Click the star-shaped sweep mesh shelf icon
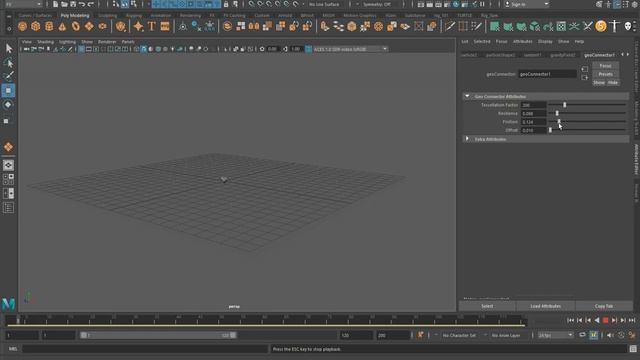This screenshot has width=640, height=360. [138, 27]
